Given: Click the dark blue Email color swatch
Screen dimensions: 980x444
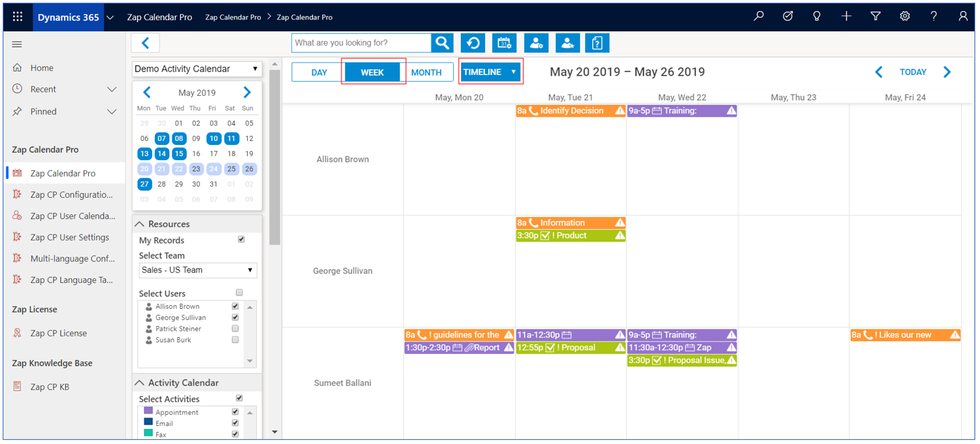Looking at the screenshot, I should 149,422.
